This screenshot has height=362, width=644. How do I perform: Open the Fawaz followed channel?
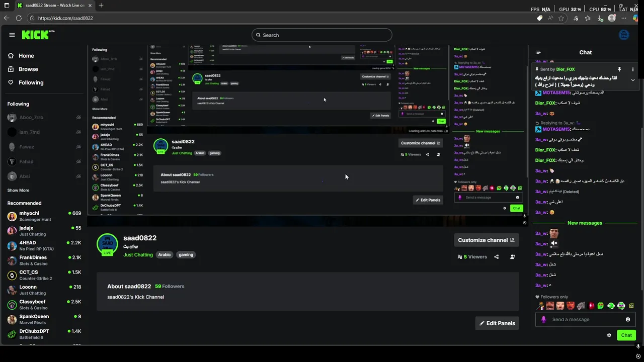(x=44, y=147)
